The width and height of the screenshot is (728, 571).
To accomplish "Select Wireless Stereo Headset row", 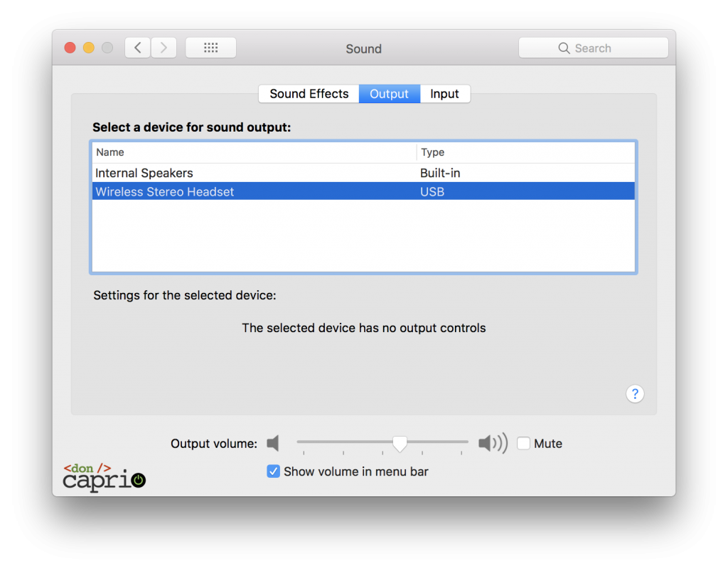I will click(x=363, y=191).
